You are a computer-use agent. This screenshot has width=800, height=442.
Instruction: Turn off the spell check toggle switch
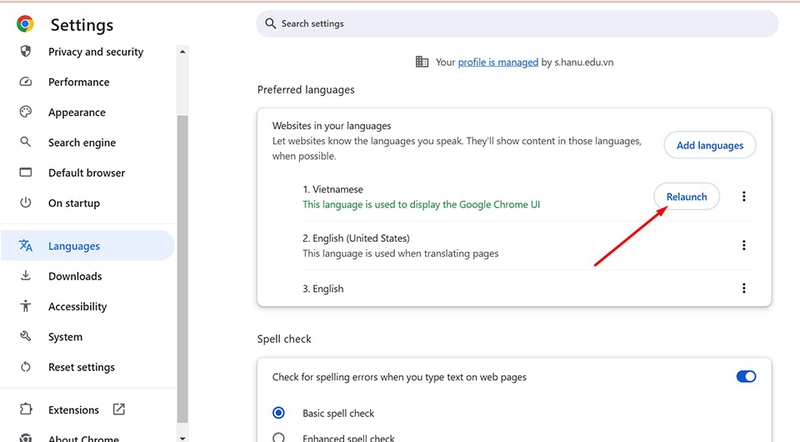746,377
